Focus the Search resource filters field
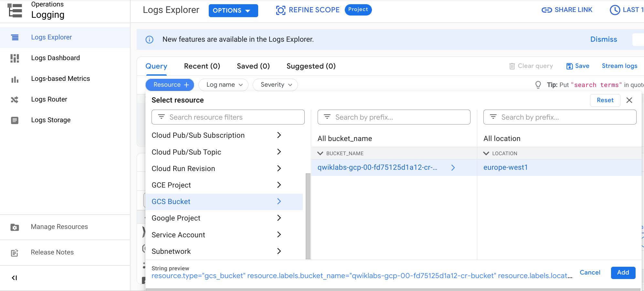Screen dimensions: 644x291 point(228,117)
